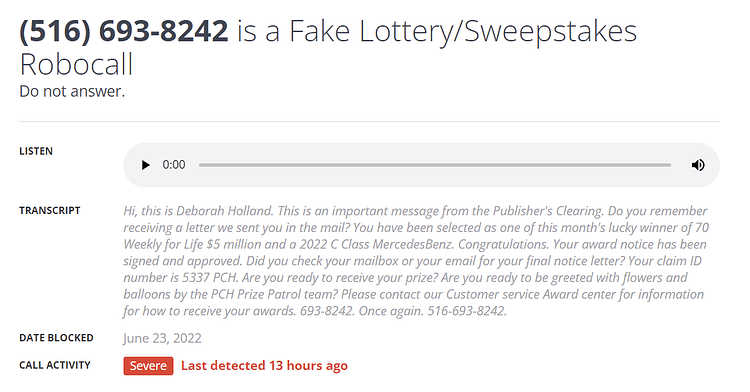Click the audio progress track

tap(435, 165)
